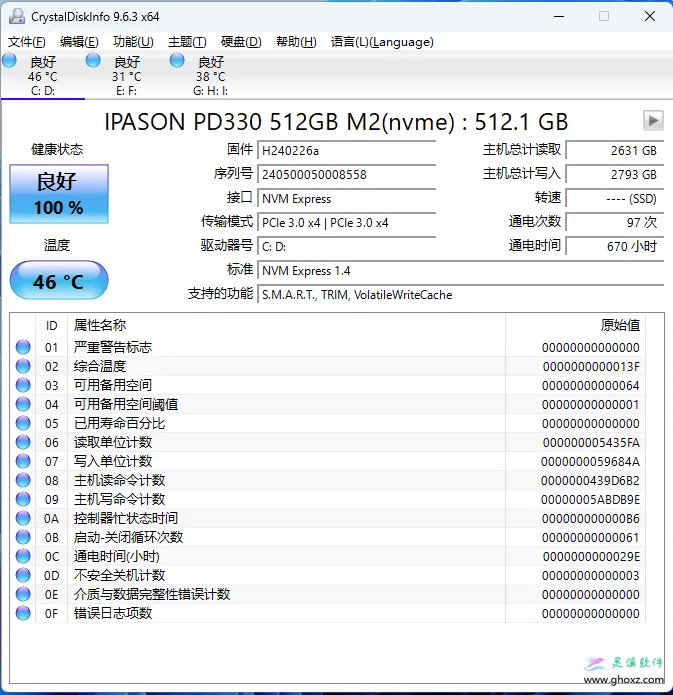Viewport: 673px width, 695px height.
Task: Click the rotation rate value ---- (SSD)
Action: point(615,198)
